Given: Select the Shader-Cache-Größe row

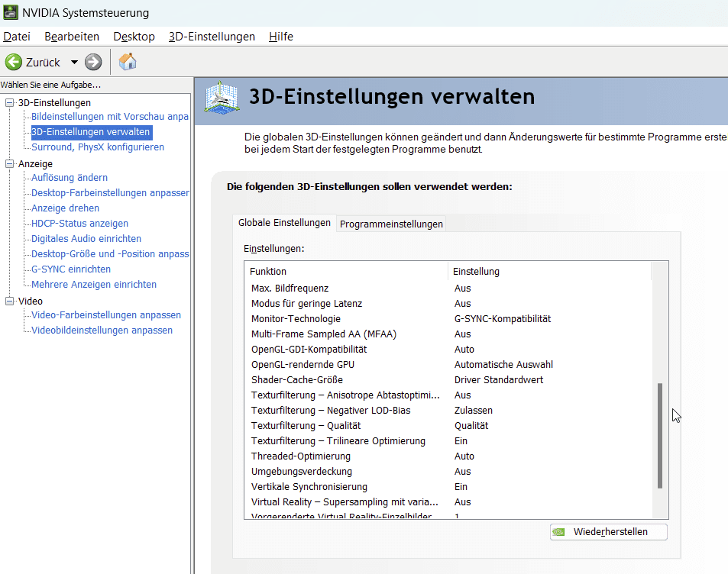Looking at the screenshot, I should pos(448,380).
